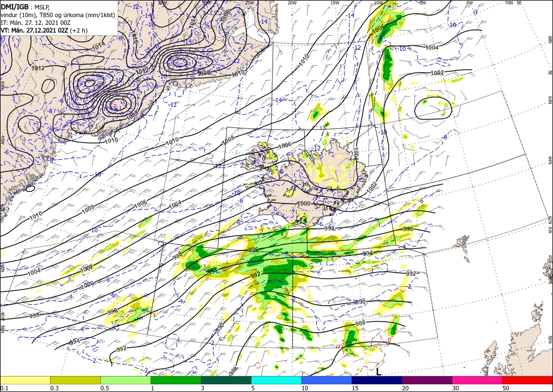Click the 'VT: Mán. 27.12.2021 02Z (+2 h)' line

(x=44, y=30)
